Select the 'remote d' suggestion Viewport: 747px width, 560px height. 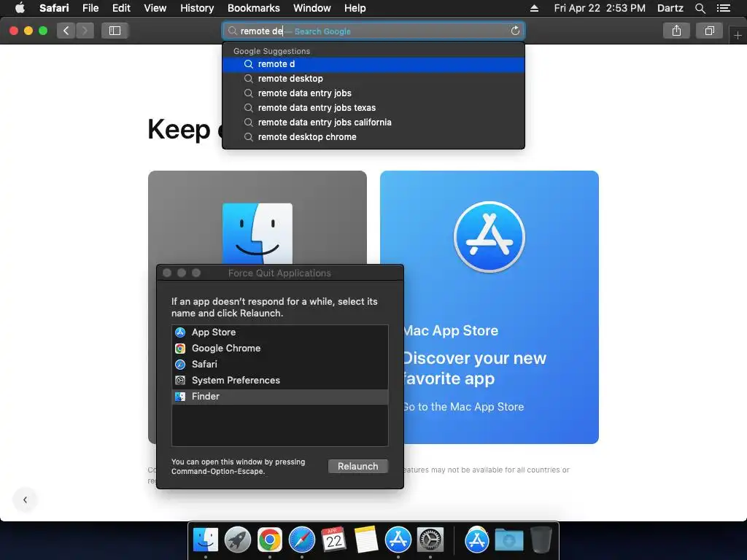click(x=373, y=64)
